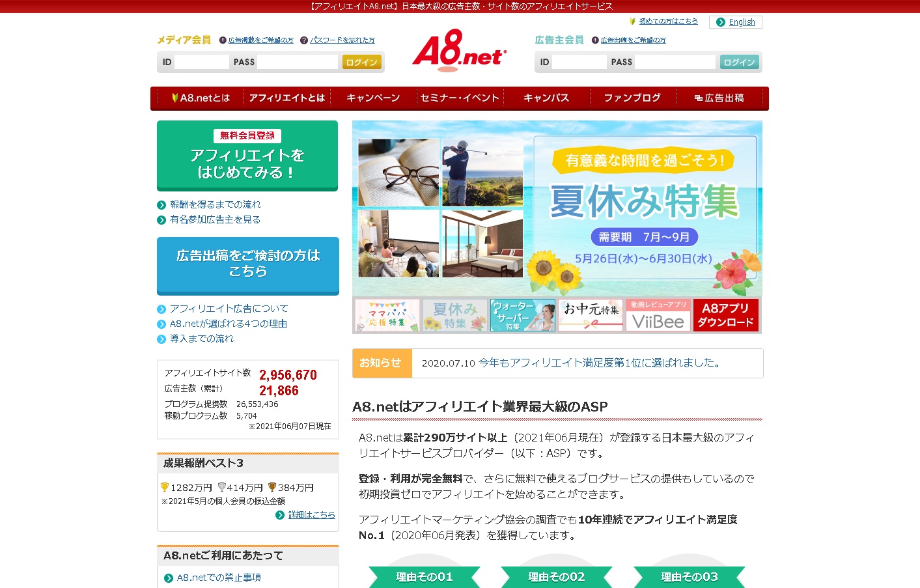Focus the media member PASS field
The width and height of the screenshot is (920, 588).
coord(298,62)
